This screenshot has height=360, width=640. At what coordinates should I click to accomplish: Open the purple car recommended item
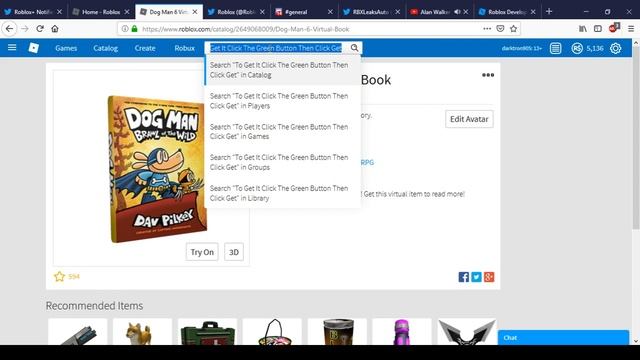[402, 332]
